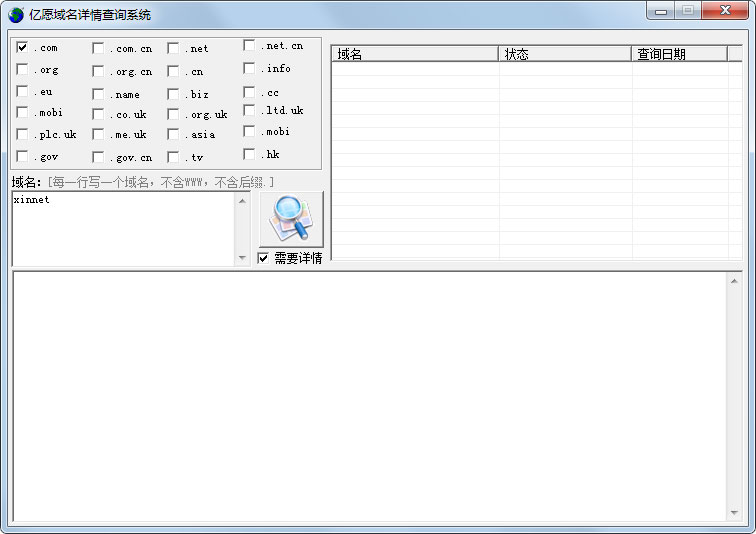Click the domain box scroll down arrow
This screenshot has width=756, height=534.
[242, 258]
